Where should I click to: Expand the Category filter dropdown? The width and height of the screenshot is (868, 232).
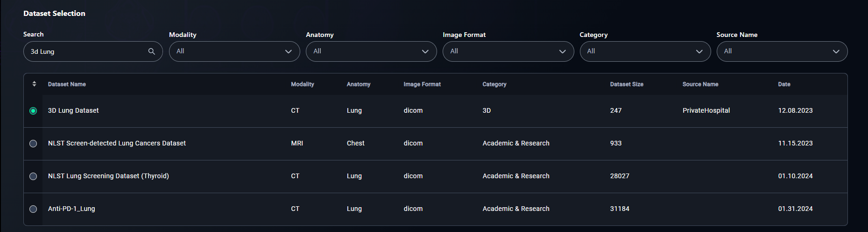click(645, 51)
